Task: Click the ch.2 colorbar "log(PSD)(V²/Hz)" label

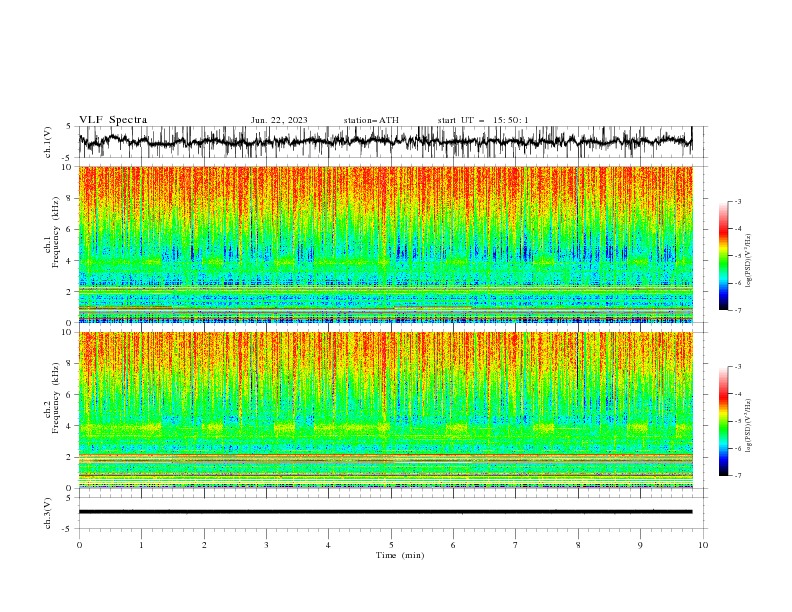Action: click(748, 426)
